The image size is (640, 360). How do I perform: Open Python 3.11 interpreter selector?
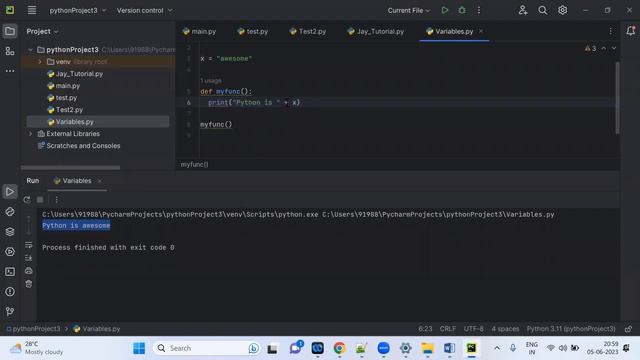tap(571, 329)
